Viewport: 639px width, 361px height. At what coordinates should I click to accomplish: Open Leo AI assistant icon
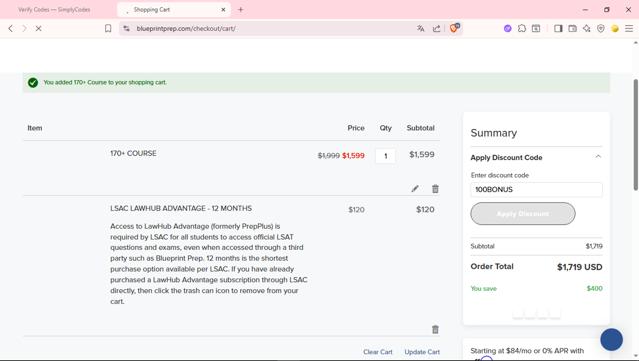(x=586, y=29)
